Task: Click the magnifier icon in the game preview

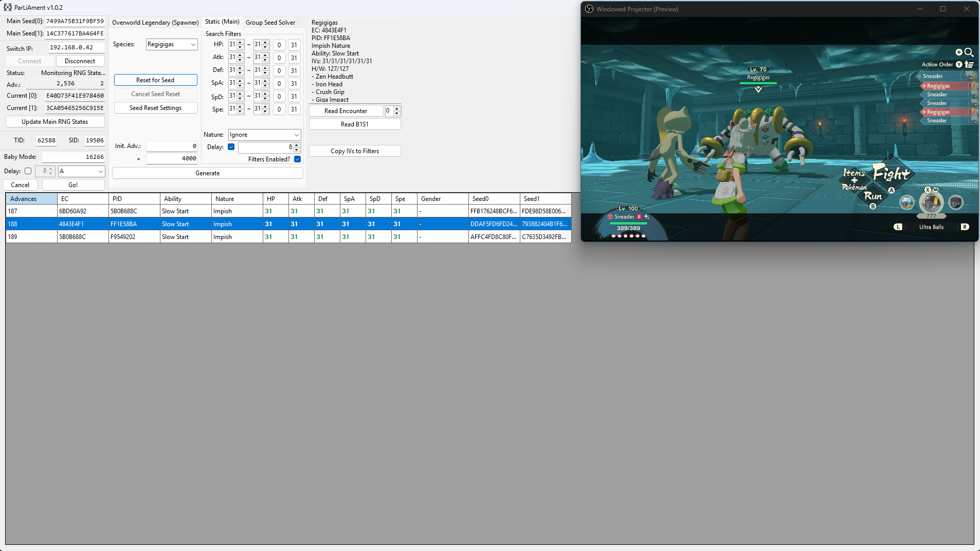Action: pyautogui.click(x=969, y=52)
